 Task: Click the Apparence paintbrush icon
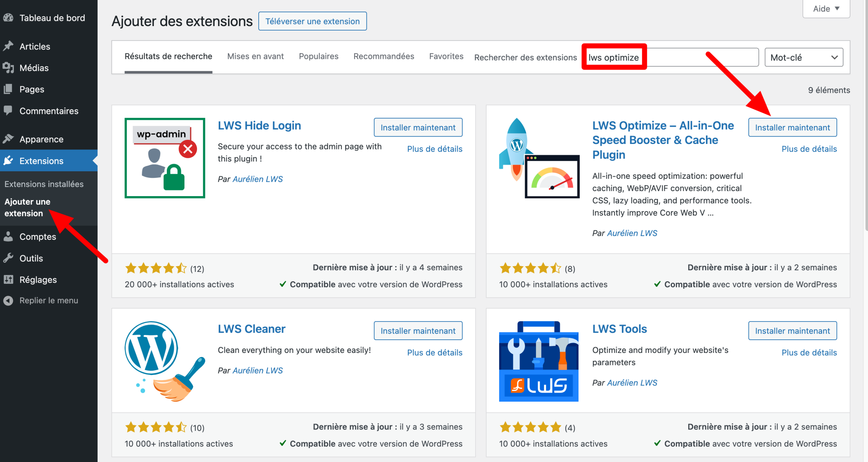(x=8, y=139)
